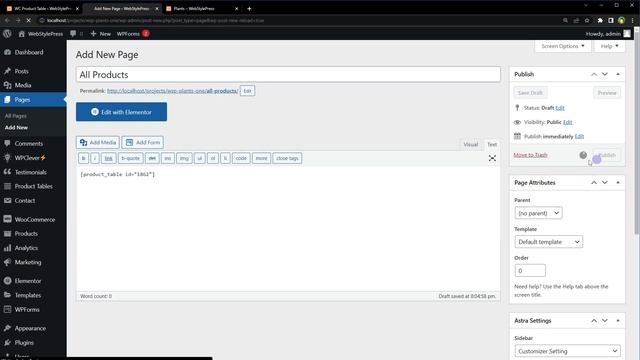Click the ol quicktag button
Viewport: 640px width, 360px height.
[213, 158]
